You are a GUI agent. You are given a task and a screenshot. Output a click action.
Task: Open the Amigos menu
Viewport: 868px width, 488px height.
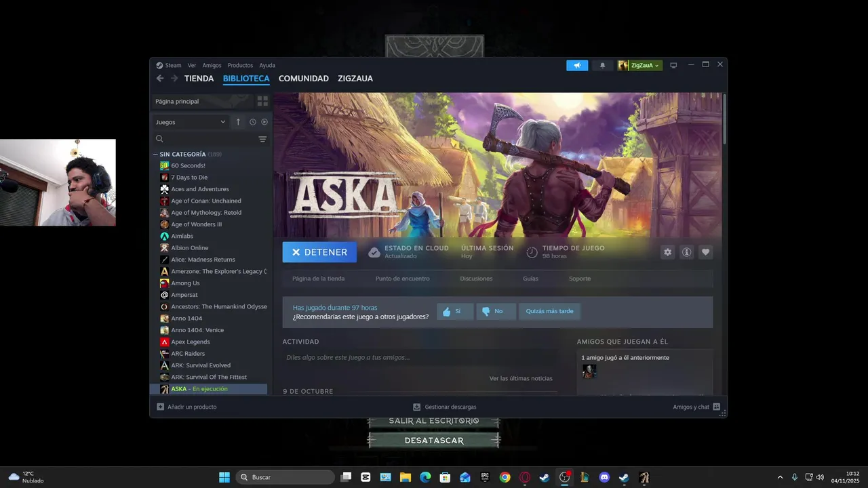point(212,66)
